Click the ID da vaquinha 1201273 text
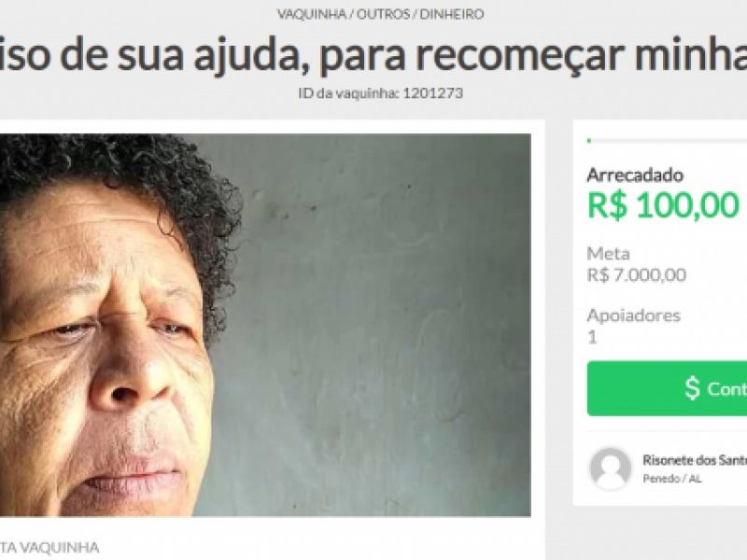Viewport: 747px width, 560px height. pyautogui.click(x=380, y=92)
